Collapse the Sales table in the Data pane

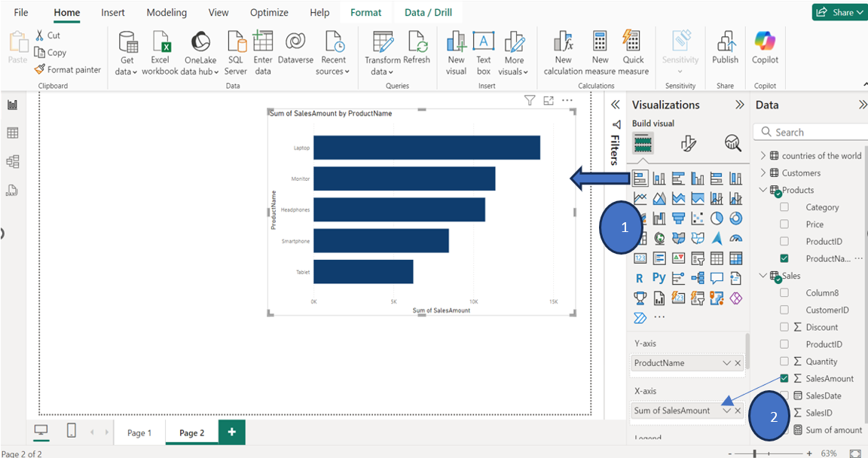click(x=761, y=275)
